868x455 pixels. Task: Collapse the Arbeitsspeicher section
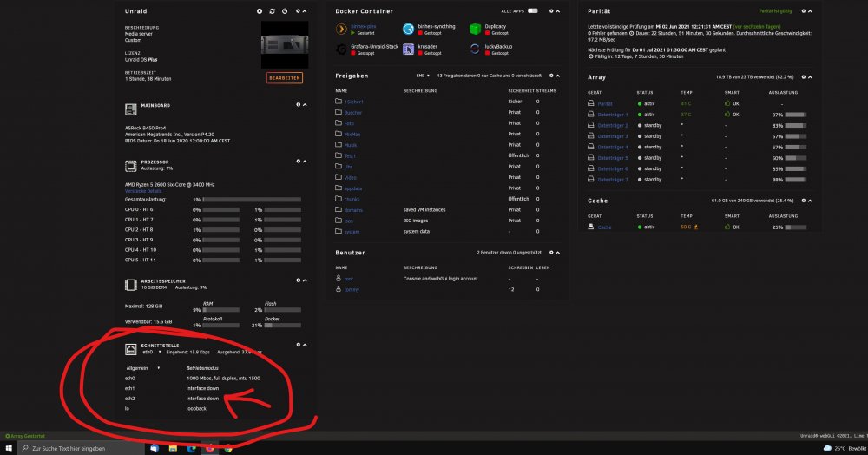(305, 280)
